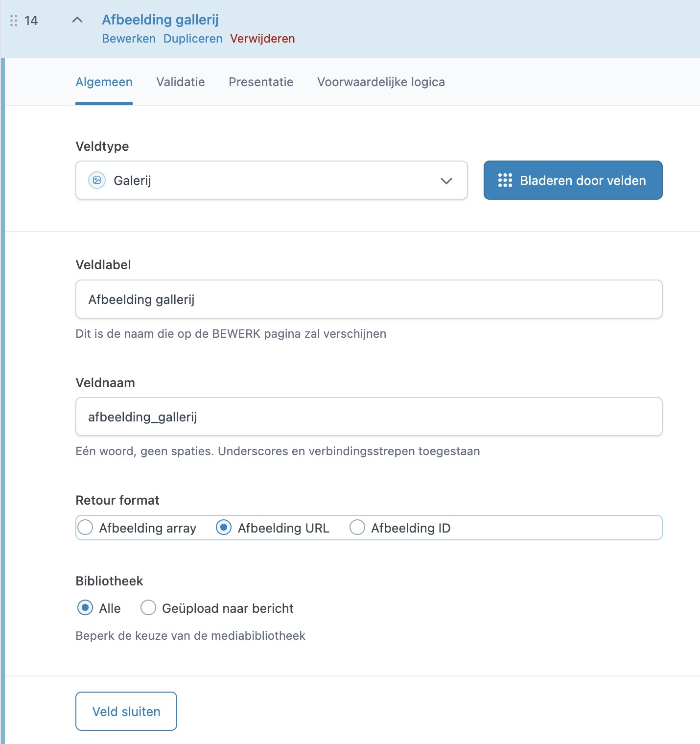This screenshot has width=700, height=744.
Task: Click the Algemeen tab
Action: (x=104, y=82)
